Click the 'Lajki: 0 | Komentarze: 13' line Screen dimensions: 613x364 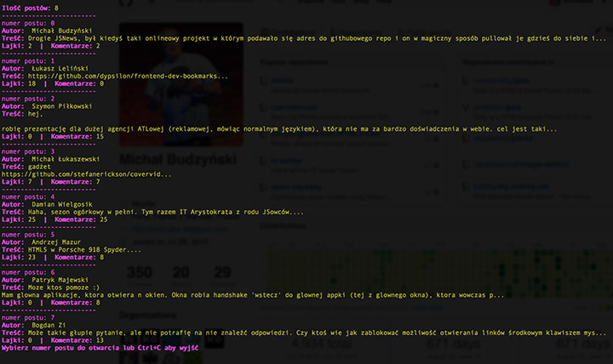tap(53, 340)
